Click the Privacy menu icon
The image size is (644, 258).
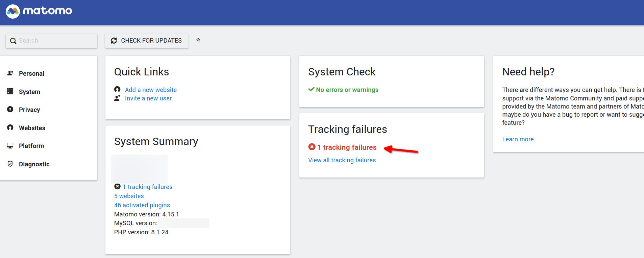[x=10, y=109]
